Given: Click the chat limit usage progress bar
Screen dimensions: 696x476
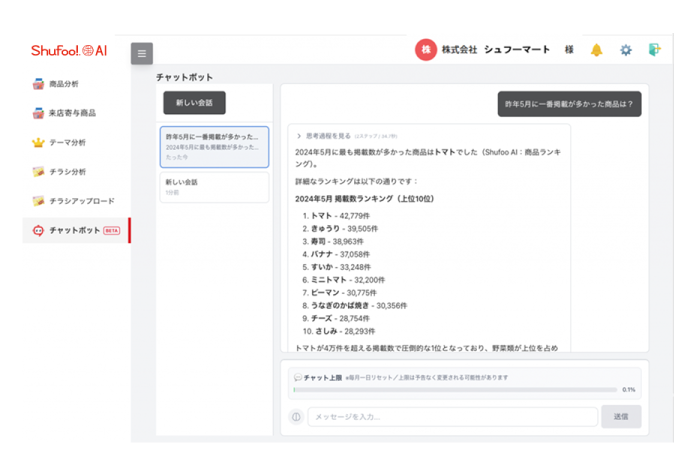Looking at the screenshot, I should pos(455,390).
